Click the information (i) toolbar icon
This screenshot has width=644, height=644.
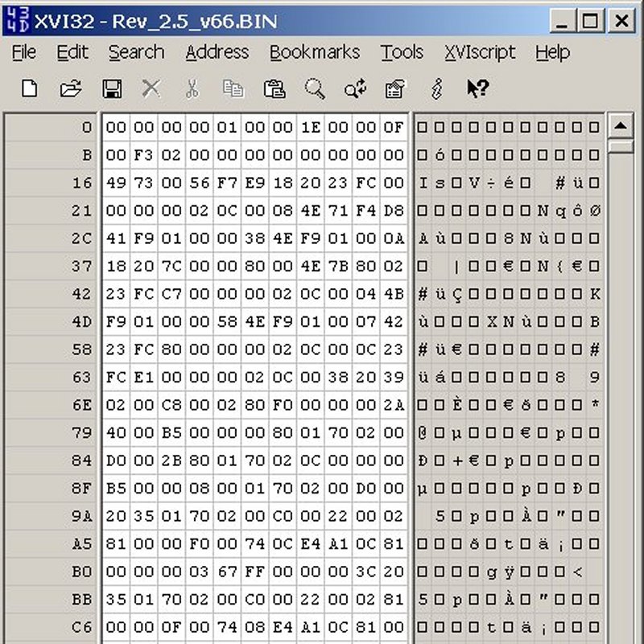point(437,89)
